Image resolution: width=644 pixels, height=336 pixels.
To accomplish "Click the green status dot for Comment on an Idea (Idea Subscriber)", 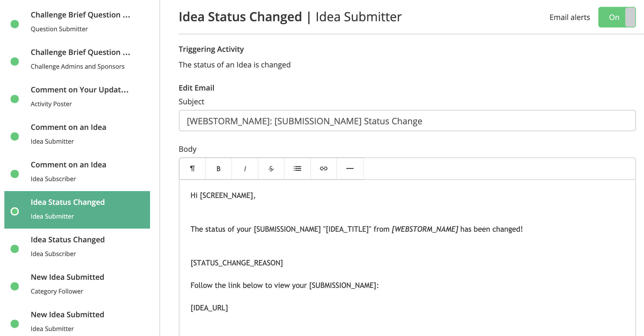I will [x=15, y=174].
